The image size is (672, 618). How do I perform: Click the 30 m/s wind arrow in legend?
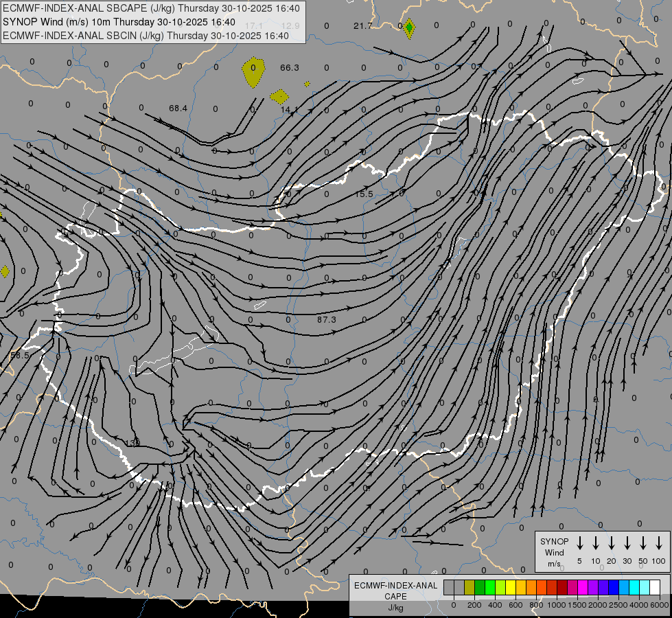tap(627, 543)
